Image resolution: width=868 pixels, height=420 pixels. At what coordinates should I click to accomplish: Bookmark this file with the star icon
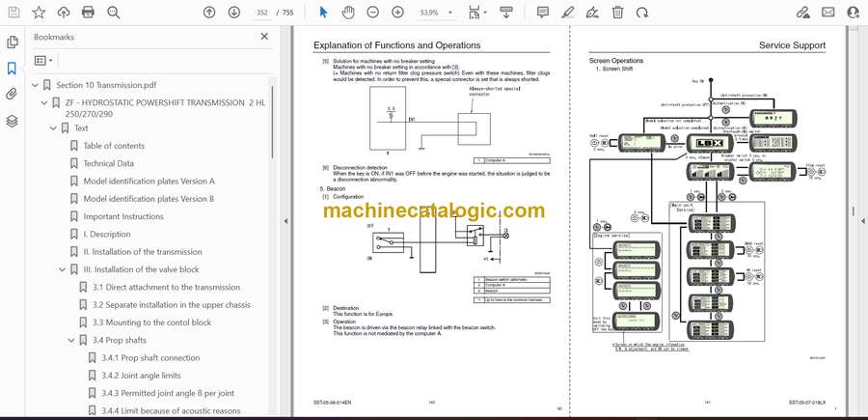click(x=39, y=13)
